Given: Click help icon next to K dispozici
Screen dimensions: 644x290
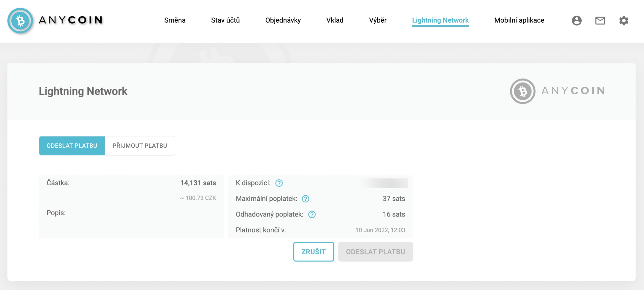Looking at the screenshot, I should coord(279,183).
